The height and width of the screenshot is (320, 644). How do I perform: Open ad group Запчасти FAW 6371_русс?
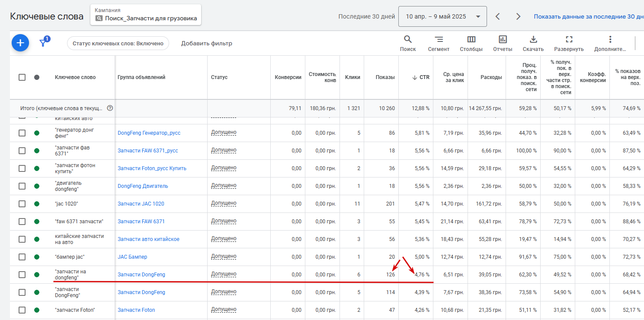coord(147,151)
